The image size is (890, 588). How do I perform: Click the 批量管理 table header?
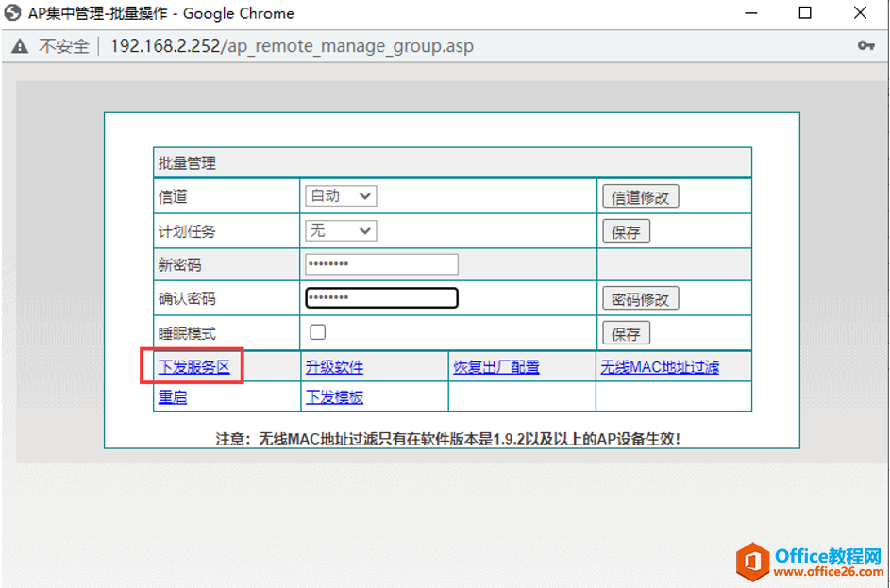point(452,163)
